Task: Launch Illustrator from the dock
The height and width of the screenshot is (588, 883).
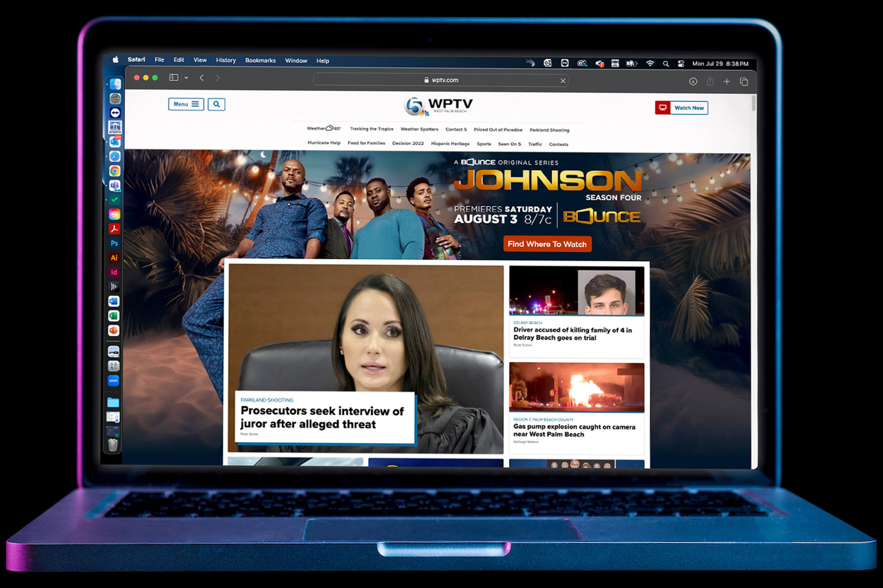Action: [x=114, y=257]
